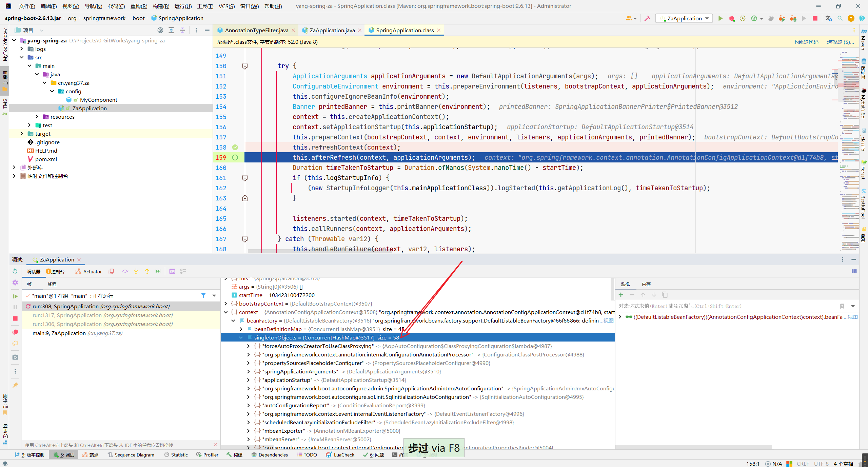The image size is (868, 467).
Task: Click Evaluate Expression icon in debugger
Action: [x=172, y=271]
